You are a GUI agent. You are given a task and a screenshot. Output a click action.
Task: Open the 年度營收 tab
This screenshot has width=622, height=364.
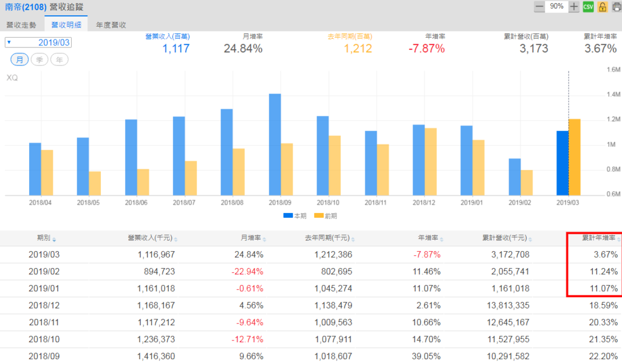(111, 25)
